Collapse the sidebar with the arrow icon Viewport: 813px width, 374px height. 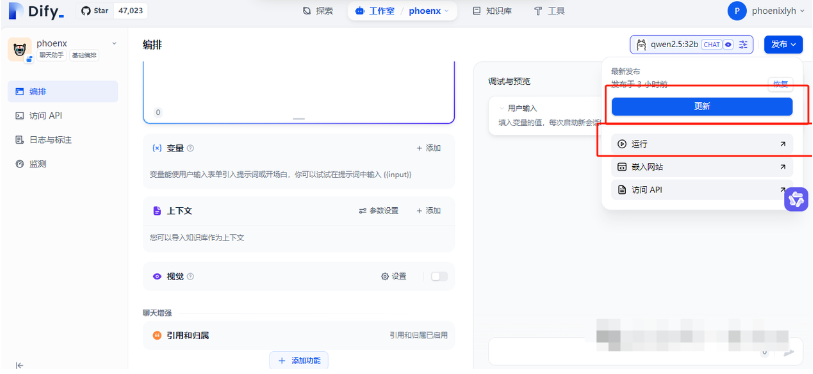[20, 365]
